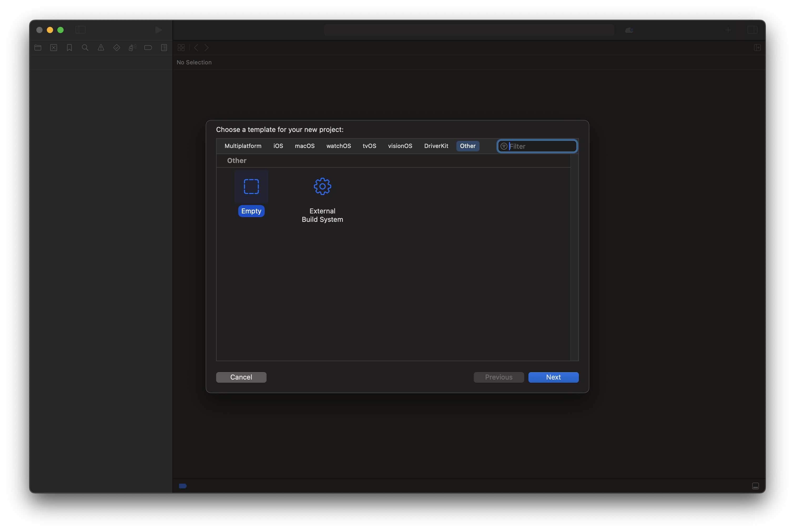
Task: Open the Debug navigator spray icon
Action: [x=132, y=48]
